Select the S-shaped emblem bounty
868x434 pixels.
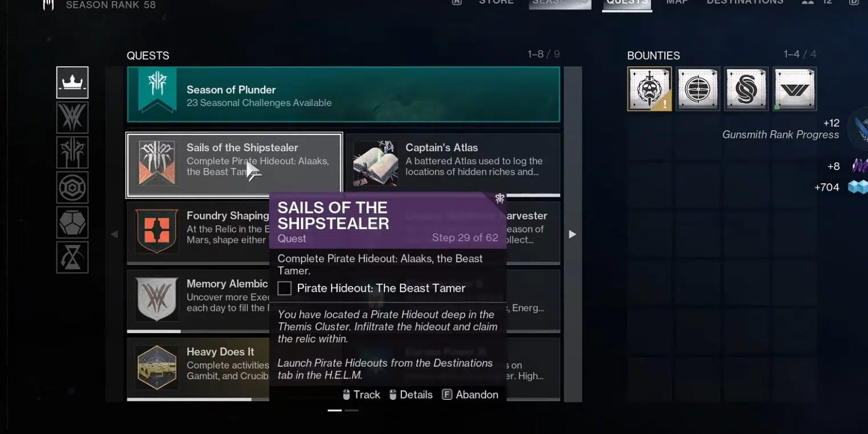click(x=746, y=89)
